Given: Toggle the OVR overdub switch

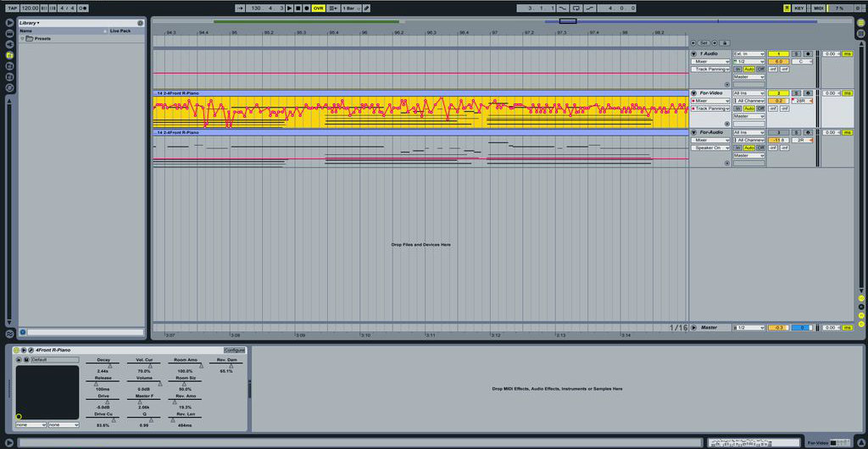Looking at the screenshot, I should (319, 8).
